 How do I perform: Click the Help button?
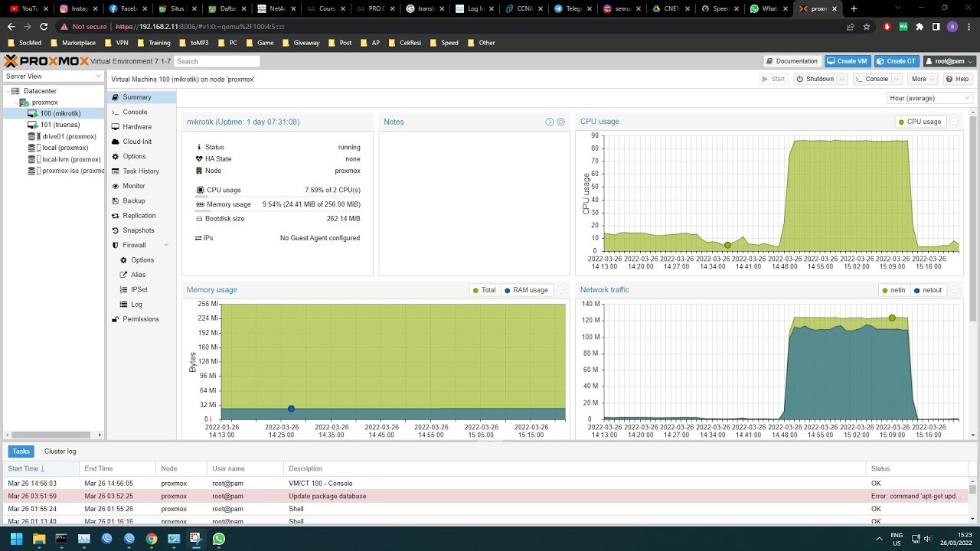[x=958, y=79]
